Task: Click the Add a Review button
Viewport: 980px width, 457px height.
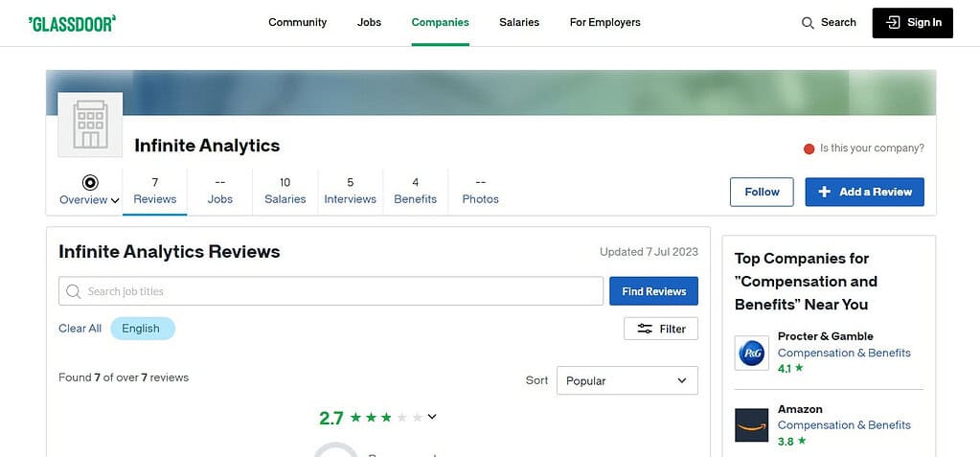Action: click(x=864, y=192)
